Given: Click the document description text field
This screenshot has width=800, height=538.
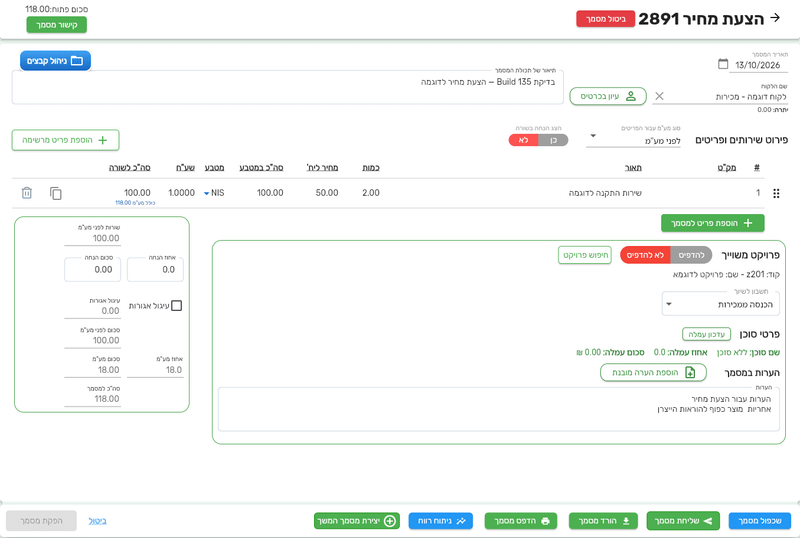Looking at the screenshot, I should [x=287, y=87].
